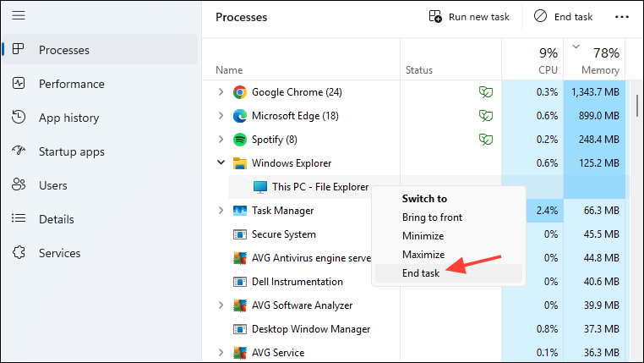Open the Performance page icon

pyautogui.click(x=19, y=84)
